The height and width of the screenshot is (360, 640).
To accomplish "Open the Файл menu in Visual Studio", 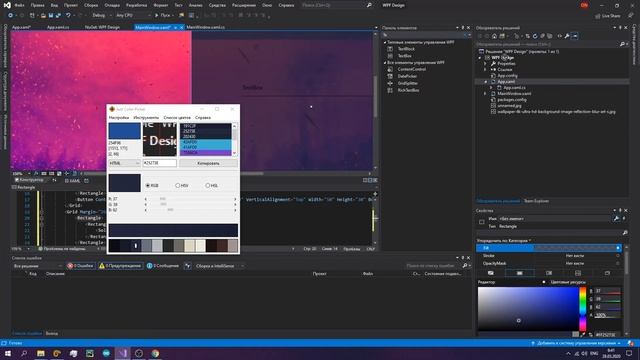I will (x=19, y=5).
